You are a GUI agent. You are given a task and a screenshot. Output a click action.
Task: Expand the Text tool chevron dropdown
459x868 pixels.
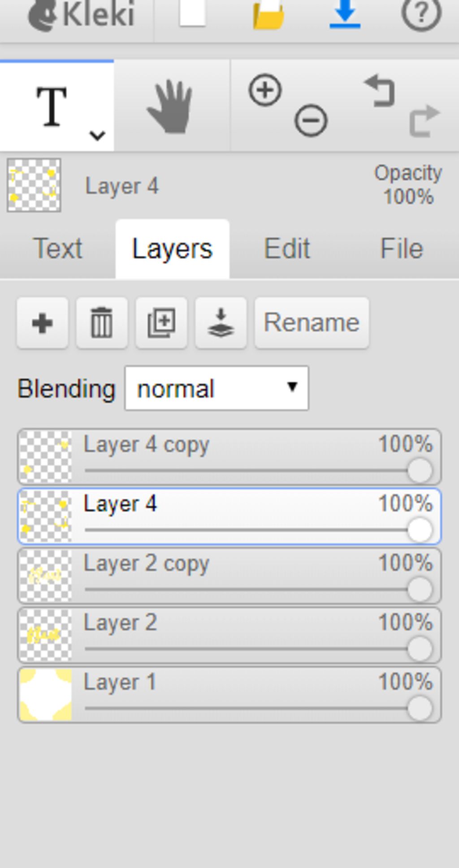[x=97, y=135]
